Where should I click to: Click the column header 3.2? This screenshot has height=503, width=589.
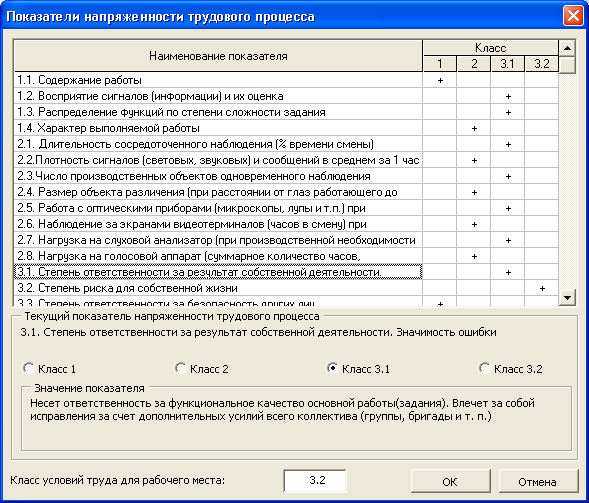coord(542,63)
